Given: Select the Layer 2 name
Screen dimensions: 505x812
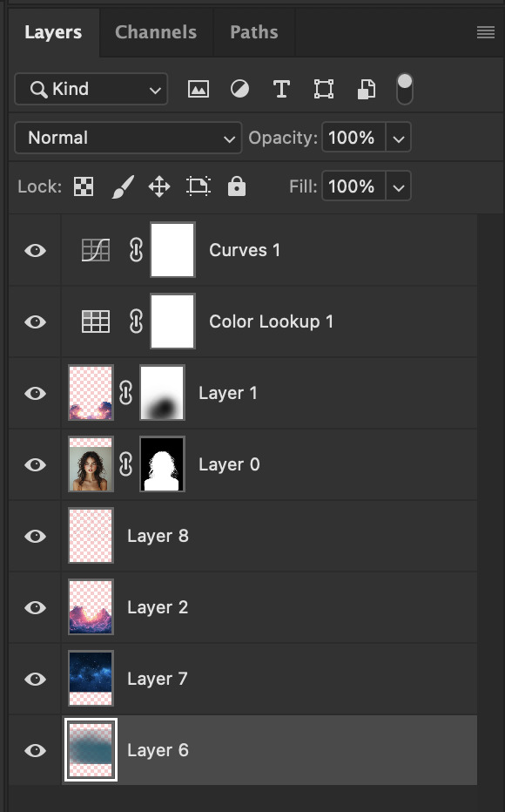Looking at the screenshot, I should [158, 608].
